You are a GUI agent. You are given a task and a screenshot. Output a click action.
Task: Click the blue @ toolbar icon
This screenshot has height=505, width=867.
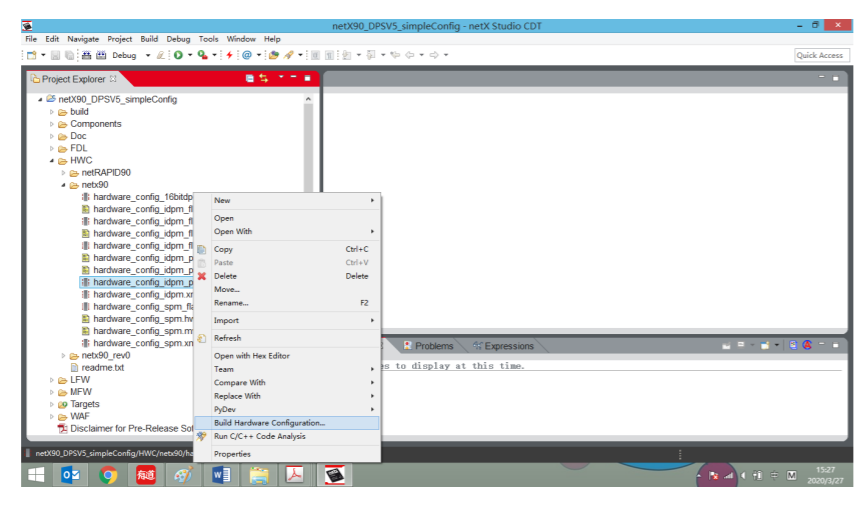point(247,55)
